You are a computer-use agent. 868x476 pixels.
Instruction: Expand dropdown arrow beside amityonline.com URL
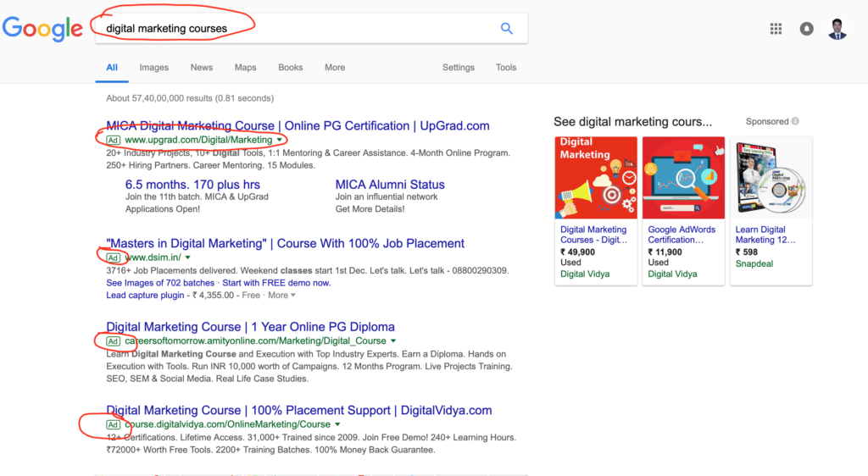point(393,341)
